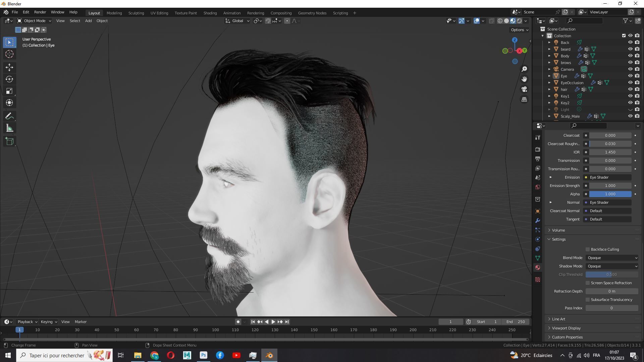The height and width of the screenshot is (362, 644).
Task: Switch to the Geometry Nodes workspace tab
Action: [x=312, y=13]
